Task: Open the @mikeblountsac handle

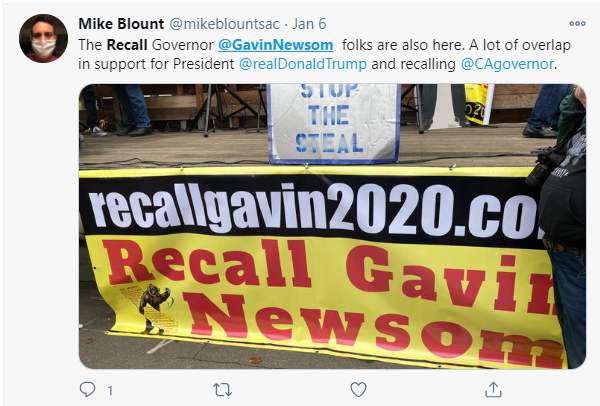Action: pyautogui.click(x=224, y=24)
